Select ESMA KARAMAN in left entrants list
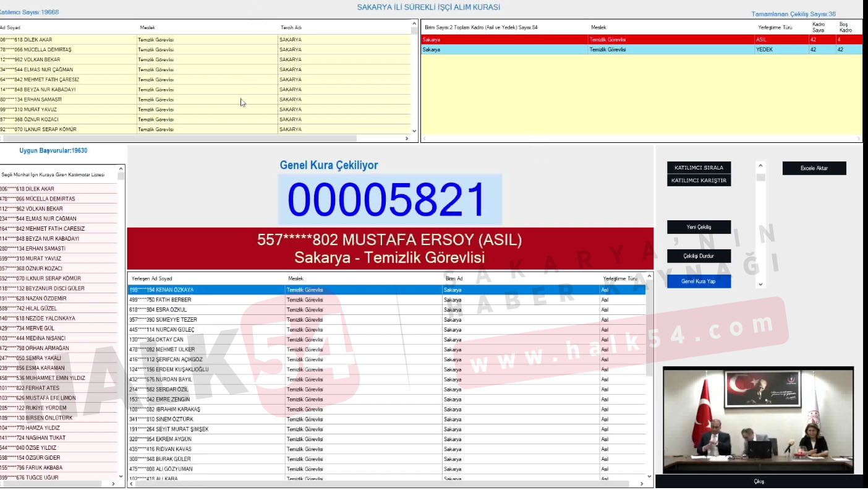 click(x=59, y=368)
